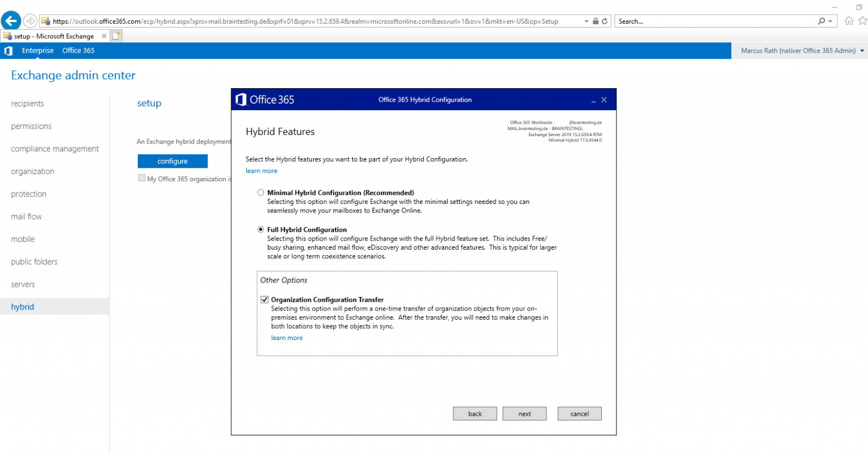Open the Marcus Rath admin account dropdown
The height and width of the screenshot is (453, 868).
tap(798, 50)
